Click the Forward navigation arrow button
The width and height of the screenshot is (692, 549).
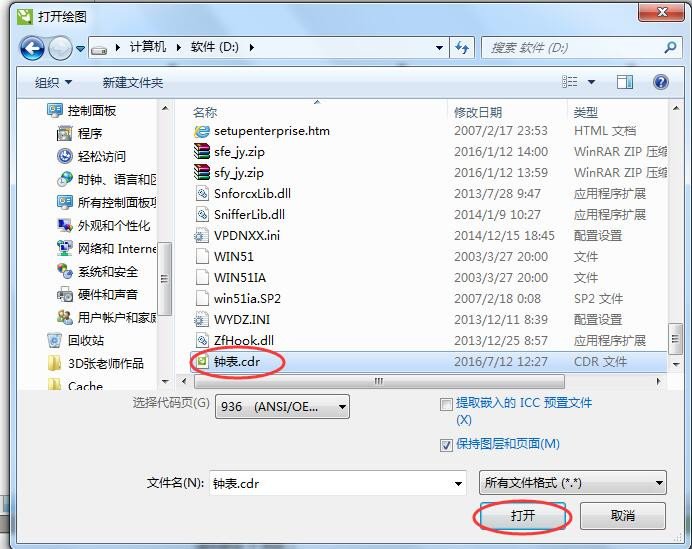coord(60,48)
